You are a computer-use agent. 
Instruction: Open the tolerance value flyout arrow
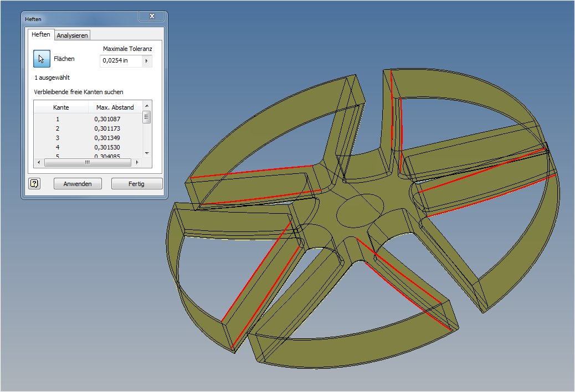tap(147, 61)
